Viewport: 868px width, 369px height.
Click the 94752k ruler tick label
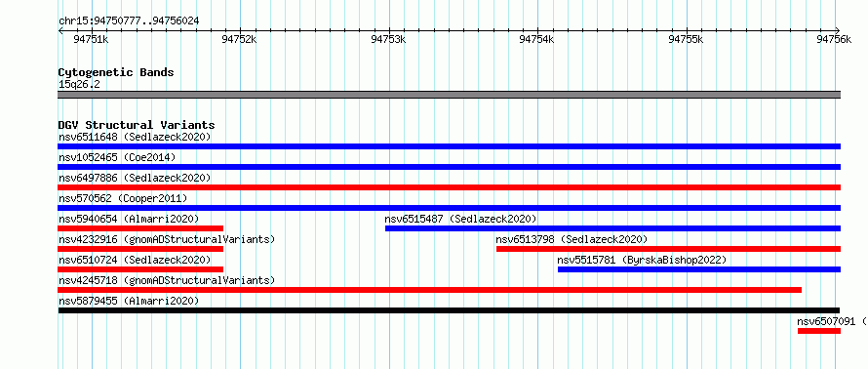tap(239, 39)
